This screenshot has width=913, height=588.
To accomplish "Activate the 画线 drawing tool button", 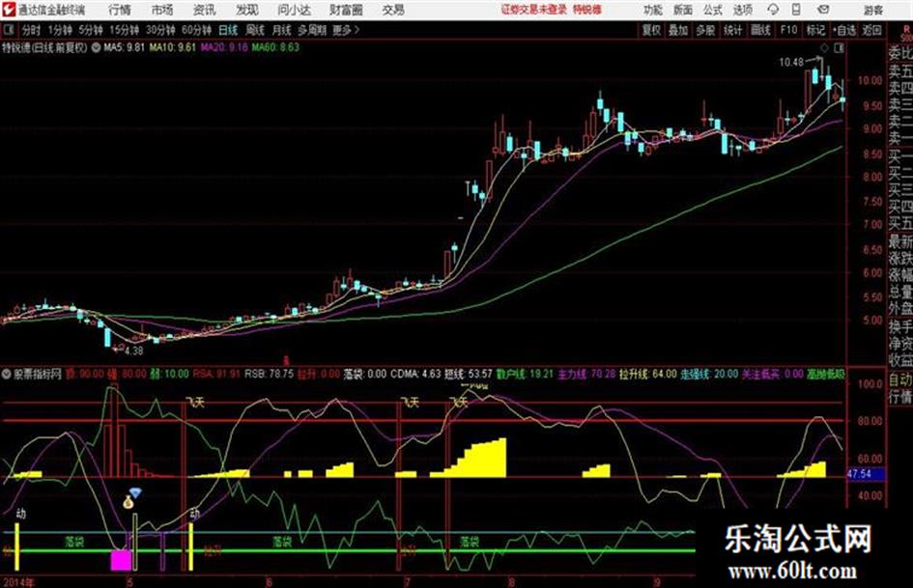I will click(760, 30).
